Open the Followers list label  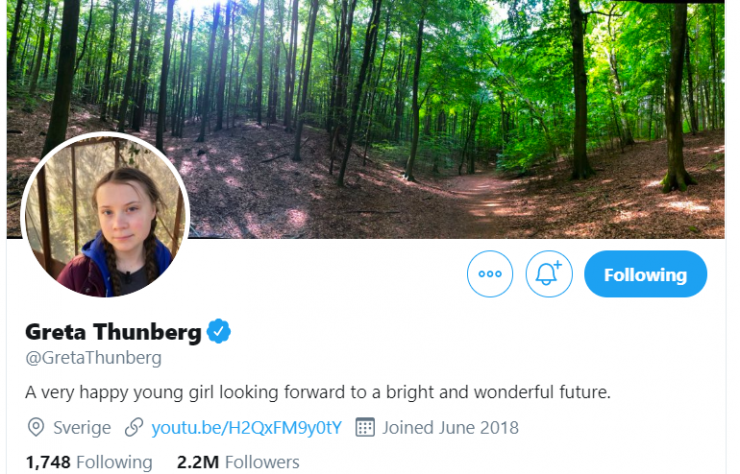click(x=262, y=462)
